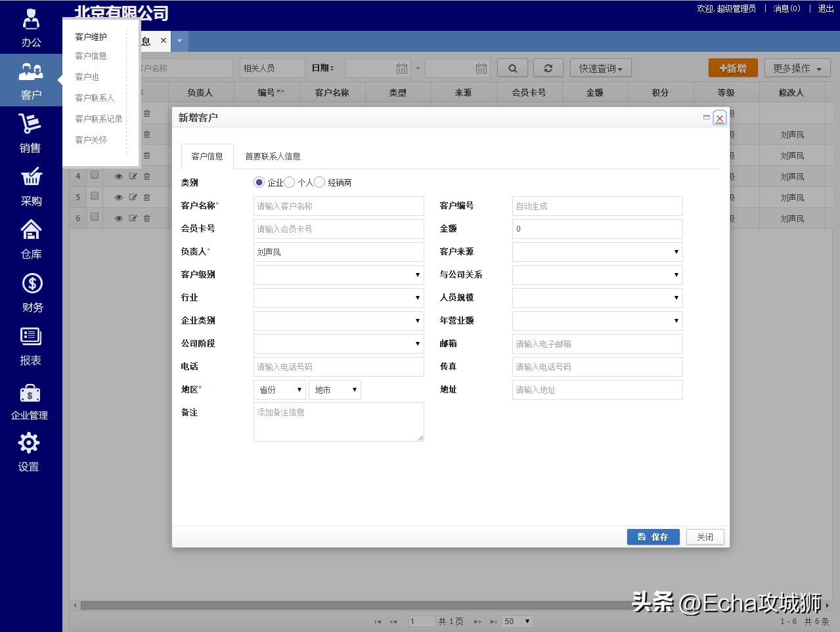Click the trash delete icon on row 5
The image size is (840, 632).
146,197
